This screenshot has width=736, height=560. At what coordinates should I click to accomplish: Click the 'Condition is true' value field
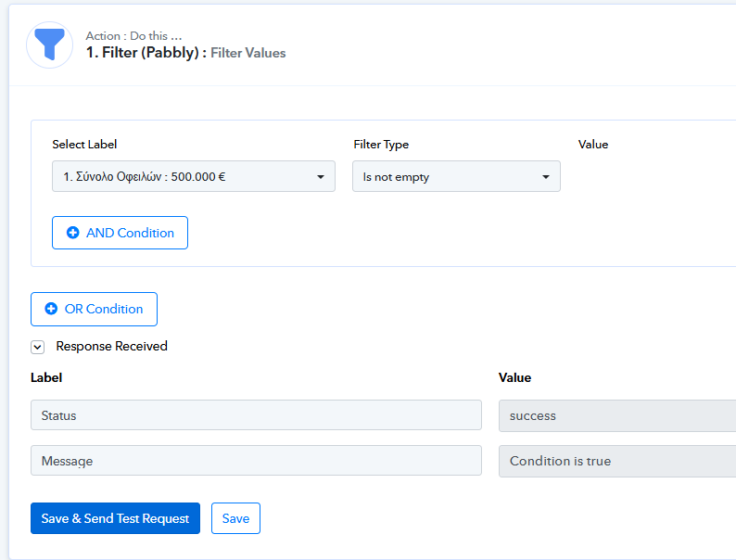click(x=617, y=461)
